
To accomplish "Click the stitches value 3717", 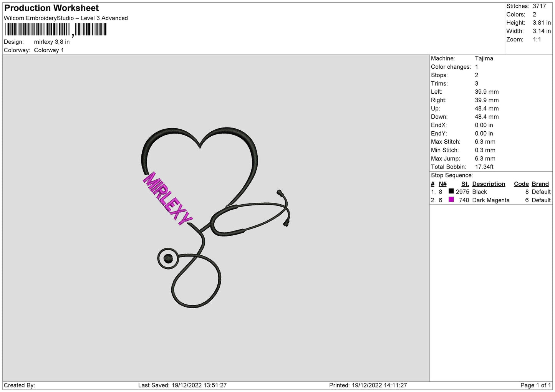I will [539, 6].
